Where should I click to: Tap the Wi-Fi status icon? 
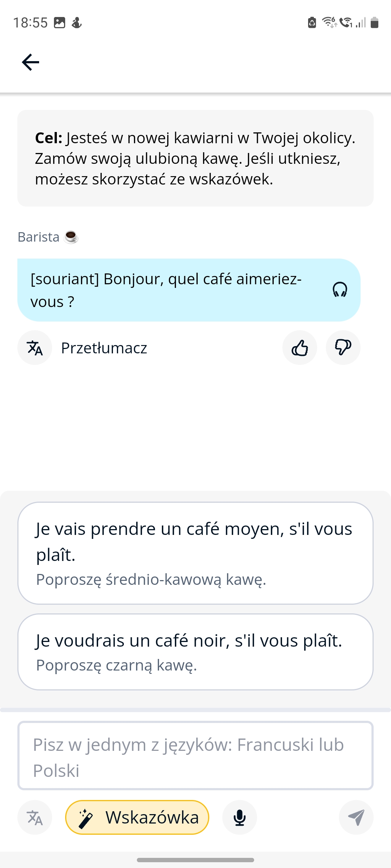pyautogui.click(x=329, y=22)
